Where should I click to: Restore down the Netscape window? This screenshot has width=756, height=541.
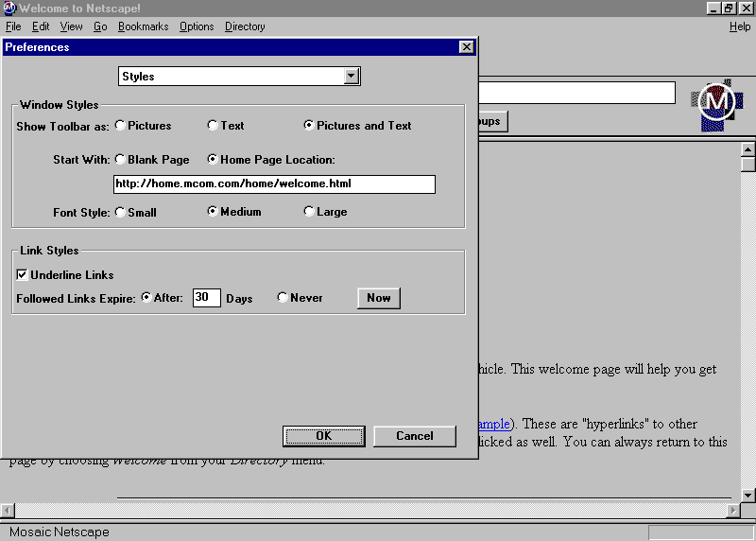pos(729,8)
